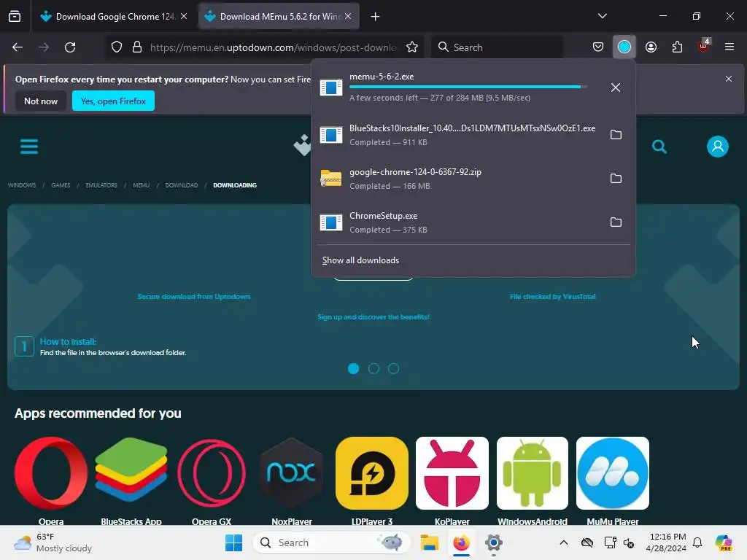Show BlueStacks10Installer file in folder
The width and height of the screenshot is (747, 560).
pos(616,135)
